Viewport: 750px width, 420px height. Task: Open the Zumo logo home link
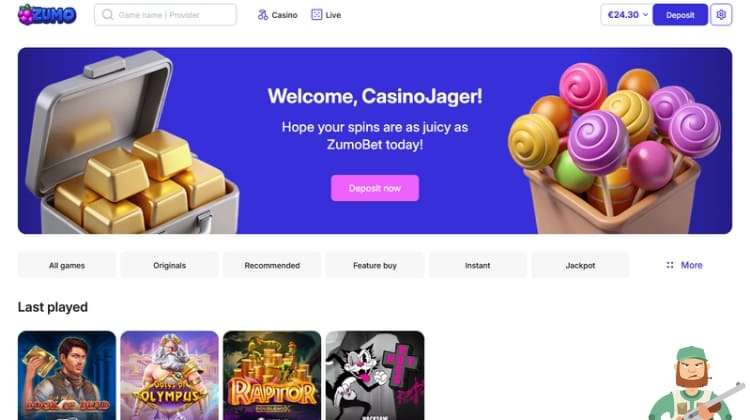tap(47, 15)
